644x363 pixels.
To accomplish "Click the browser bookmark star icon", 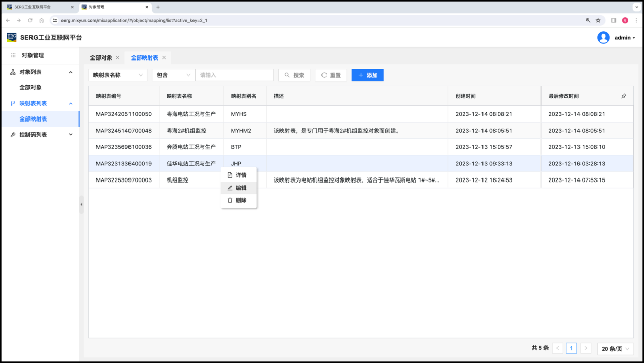I will click(x=598, y=20).
